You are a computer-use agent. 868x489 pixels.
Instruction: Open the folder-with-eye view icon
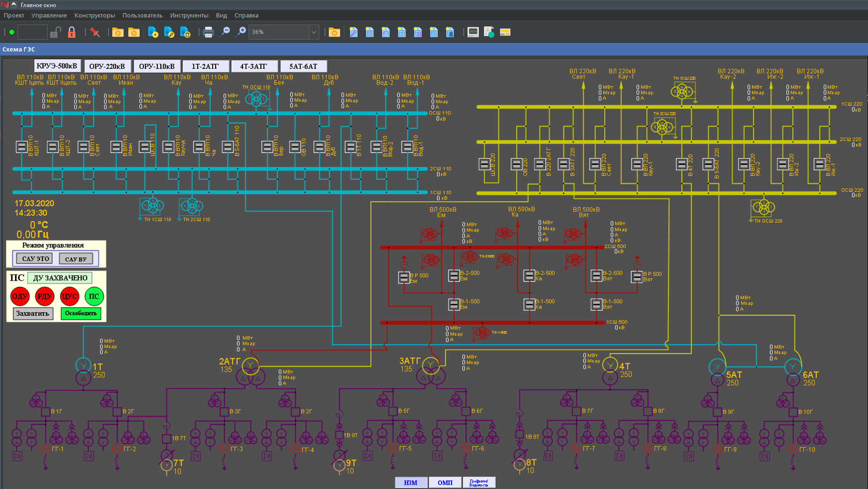pyautogui.click(x=335, y=32)
